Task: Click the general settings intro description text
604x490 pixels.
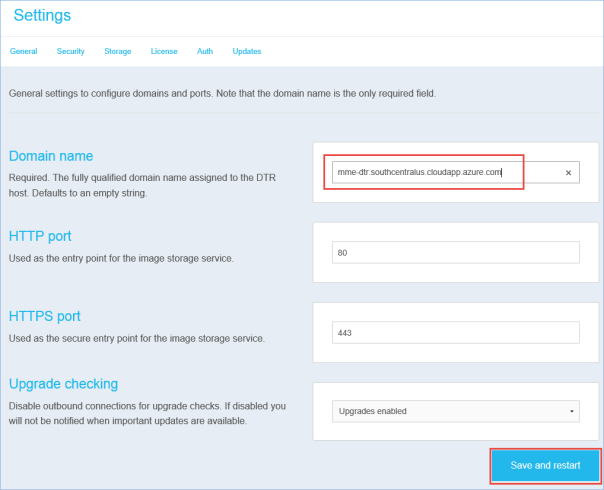Action: 222,93
